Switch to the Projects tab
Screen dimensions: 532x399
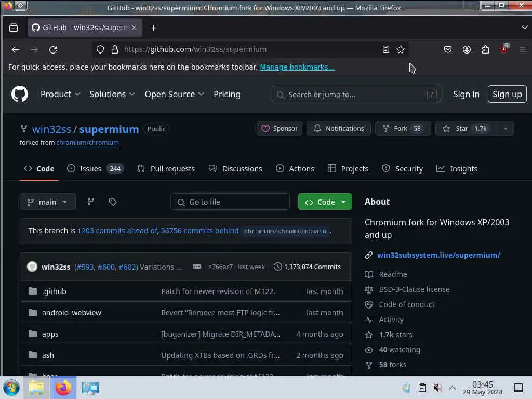(x=348, y=169)
